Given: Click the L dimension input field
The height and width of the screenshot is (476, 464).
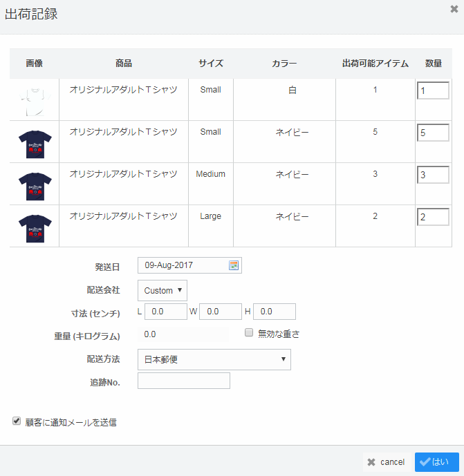Looking at the screenshot, I should point(166,312).
